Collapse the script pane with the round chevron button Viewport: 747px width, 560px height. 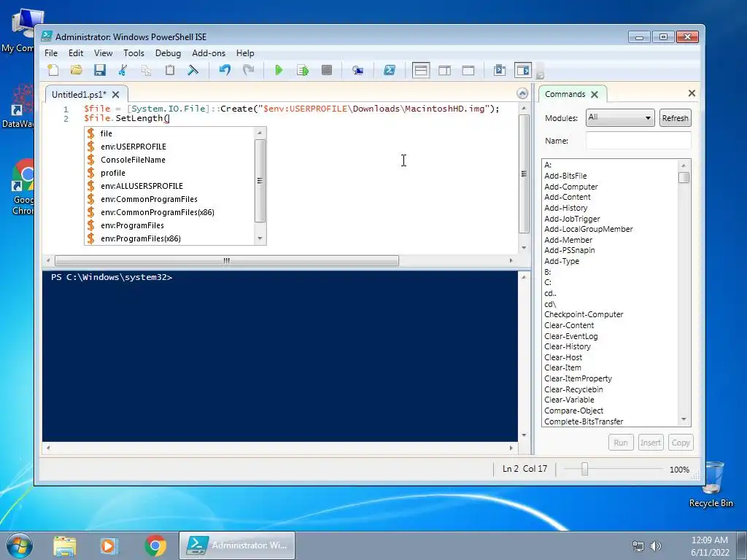click(522, 93)
